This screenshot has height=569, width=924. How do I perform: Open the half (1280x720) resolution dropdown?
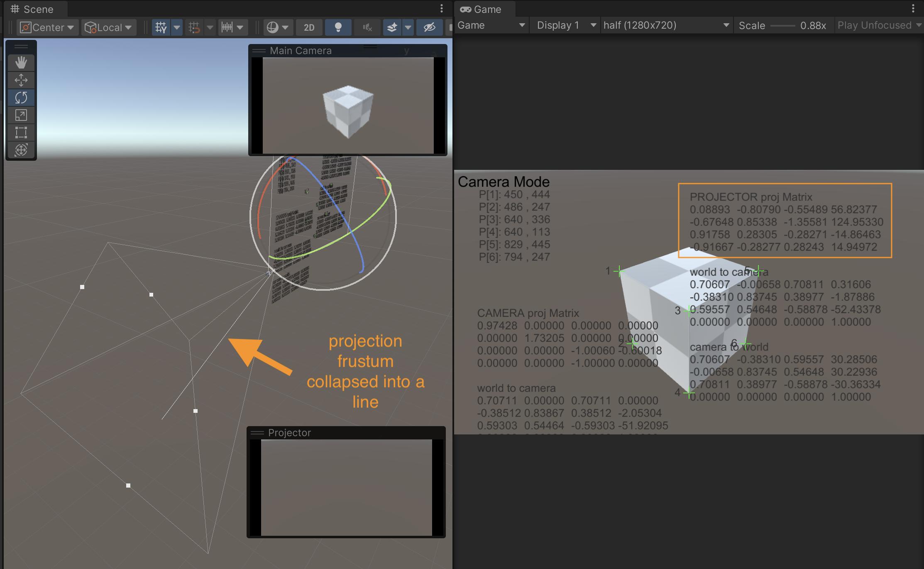666,25
